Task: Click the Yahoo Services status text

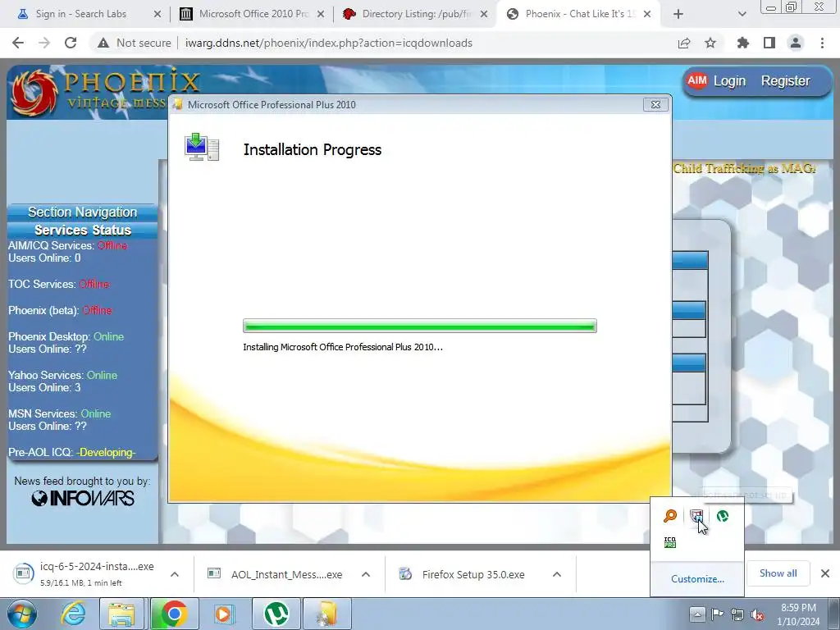Action: tap(62, 375)
